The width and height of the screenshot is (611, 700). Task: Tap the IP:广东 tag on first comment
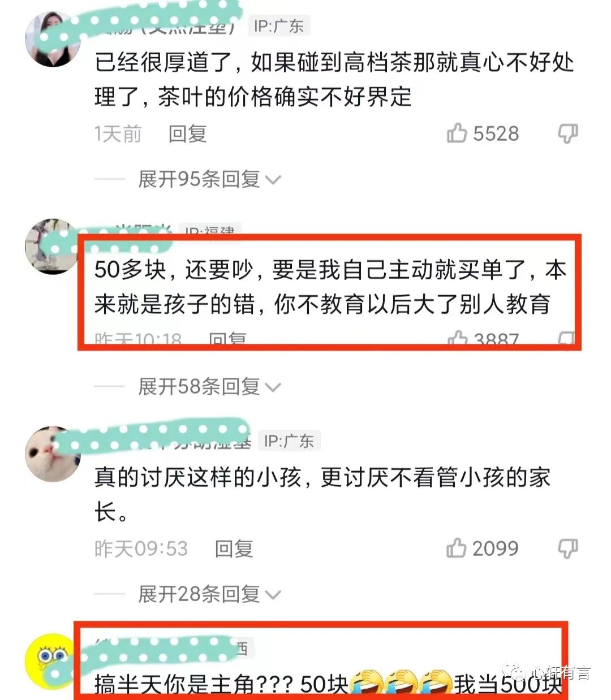(279, 26)
